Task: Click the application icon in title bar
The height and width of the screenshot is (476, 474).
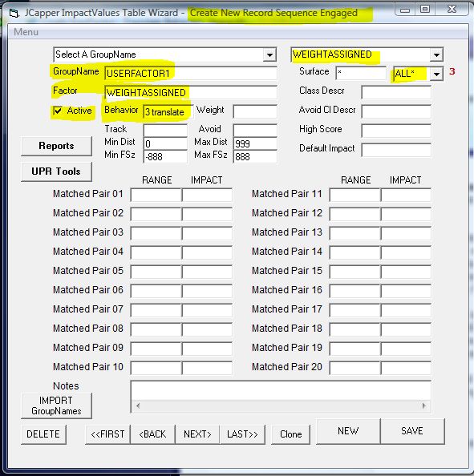Action: [14, 14]
